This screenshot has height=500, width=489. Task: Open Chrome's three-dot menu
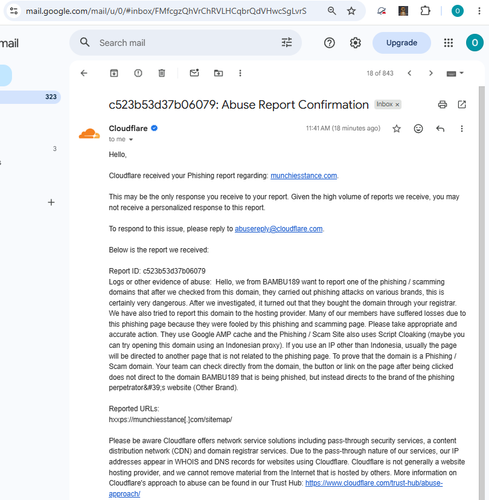(479, 11)
